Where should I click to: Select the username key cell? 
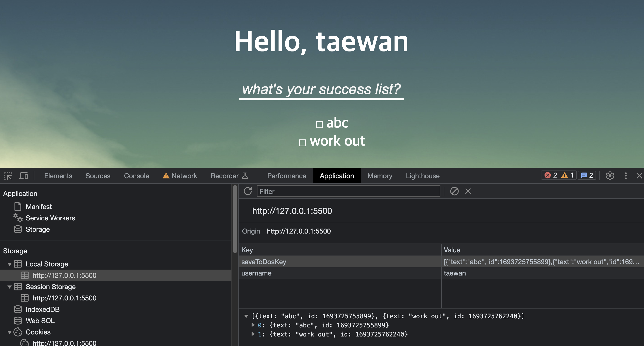coord(340,273)
